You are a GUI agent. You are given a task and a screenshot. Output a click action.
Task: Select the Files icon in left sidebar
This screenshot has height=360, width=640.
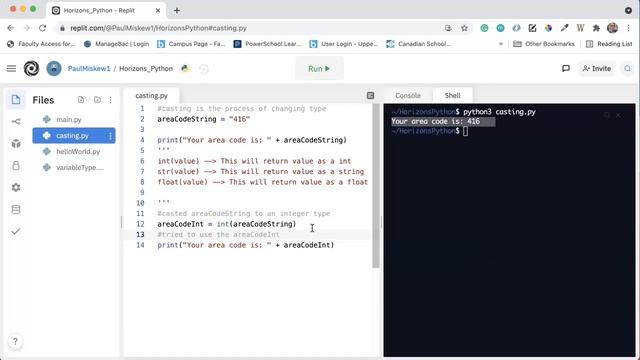click(16, 100)
